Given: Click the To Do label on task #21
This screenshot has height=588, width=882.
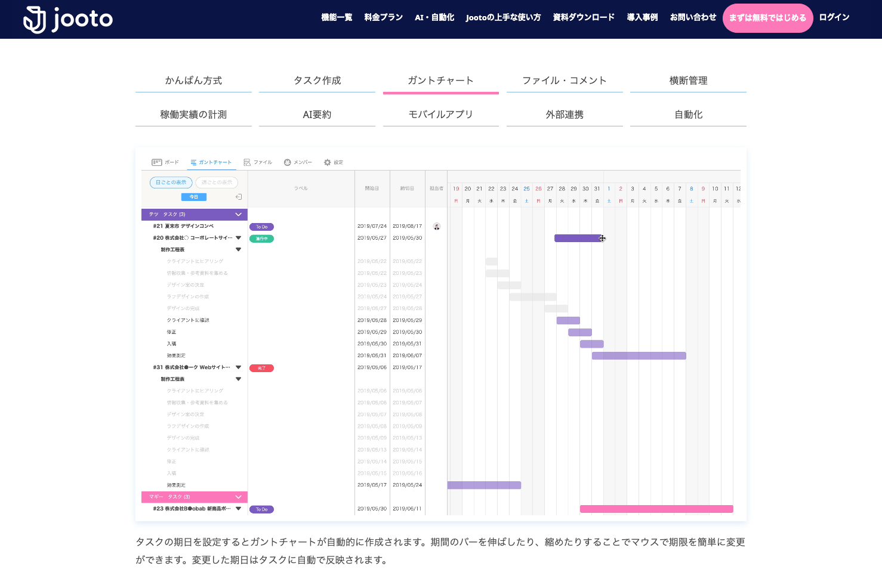Looking at the screenshot, I should tap(261, 227).
